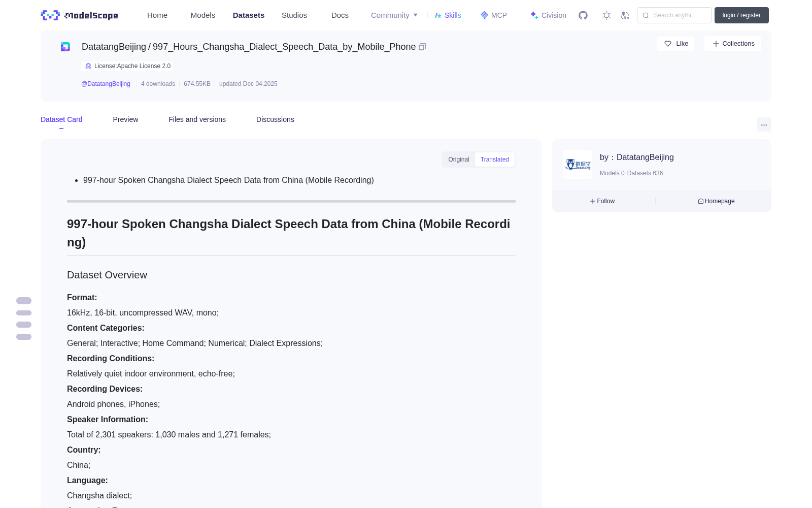Click the by: DatatangBeijing author name
Viewport: 812px width, 508px height.
click(x=637, y=157)
